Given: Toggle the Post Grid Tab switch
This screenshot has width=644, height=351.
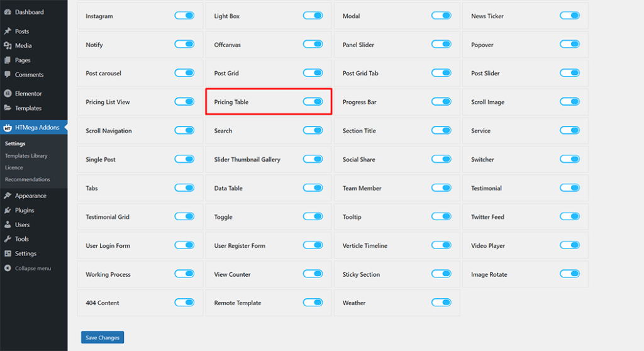Looking at the screenshot, I should click(441, 73).
